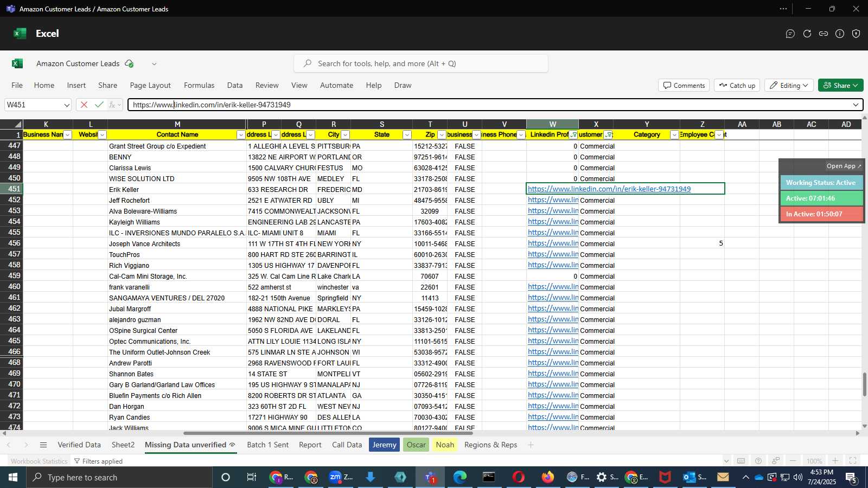Open Firefox from the taskbar

click(x=548, y=477)
